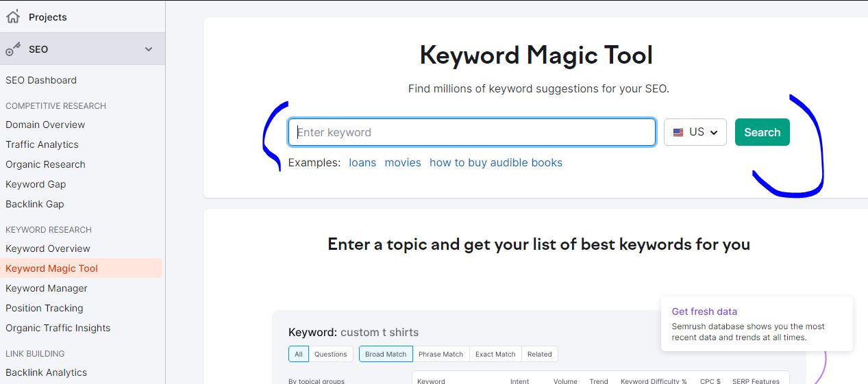Viewport: 868px width, 384px height.
Task: Open the US country database dropdown
Action: click(x=695, y=132)
